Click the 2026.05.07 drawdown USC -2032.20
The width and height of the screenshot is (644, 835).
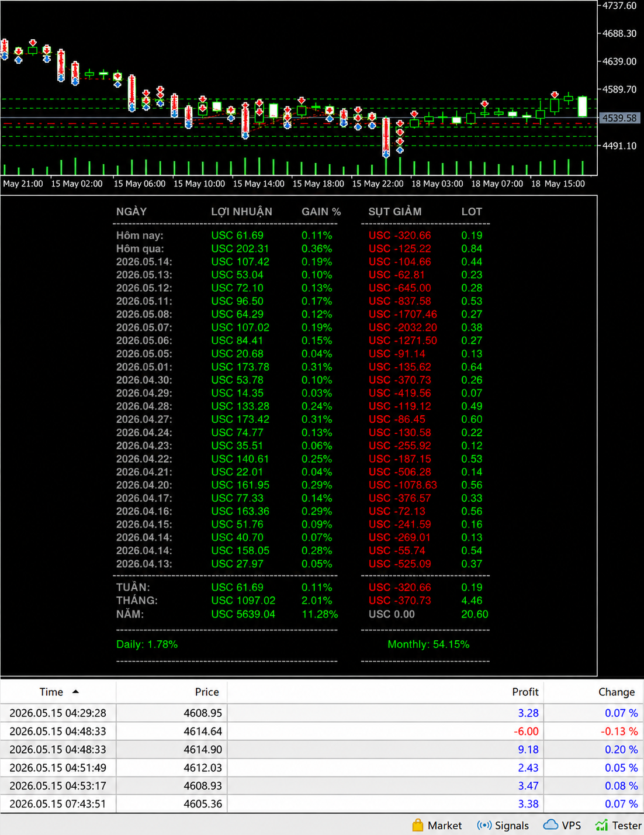click(403, 327)
